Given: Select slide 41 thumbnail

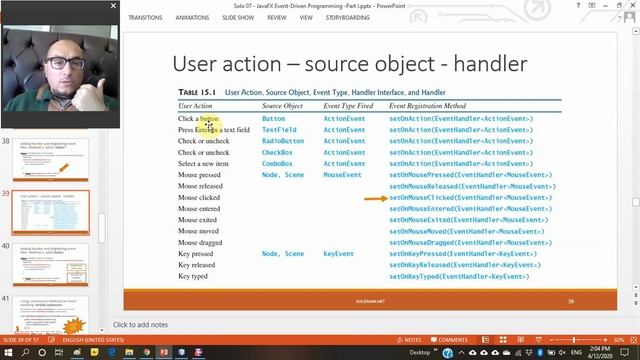Looking at the screenshot, I should coord(50,316).
